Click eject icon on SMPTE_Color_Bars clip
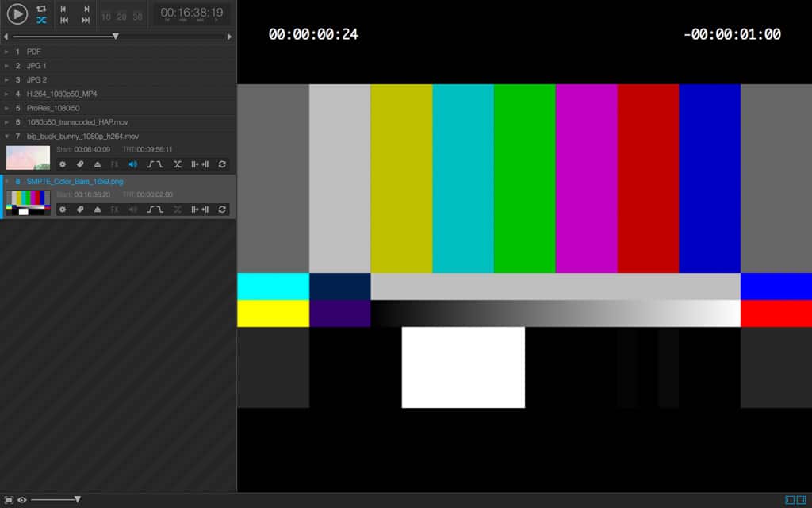The width and height of the screenshot is (812, 508). 98,210
